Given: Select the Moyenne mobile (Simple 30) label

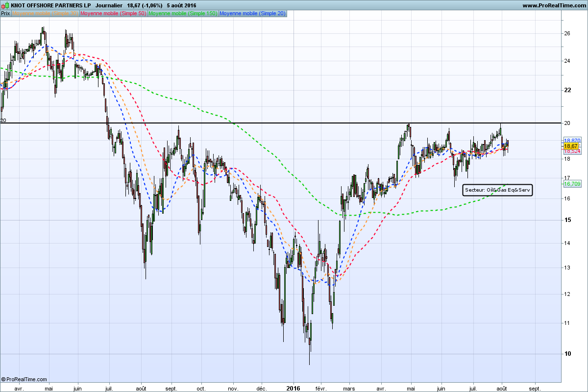Looking at the screenshot, I should tap(45, 13).
